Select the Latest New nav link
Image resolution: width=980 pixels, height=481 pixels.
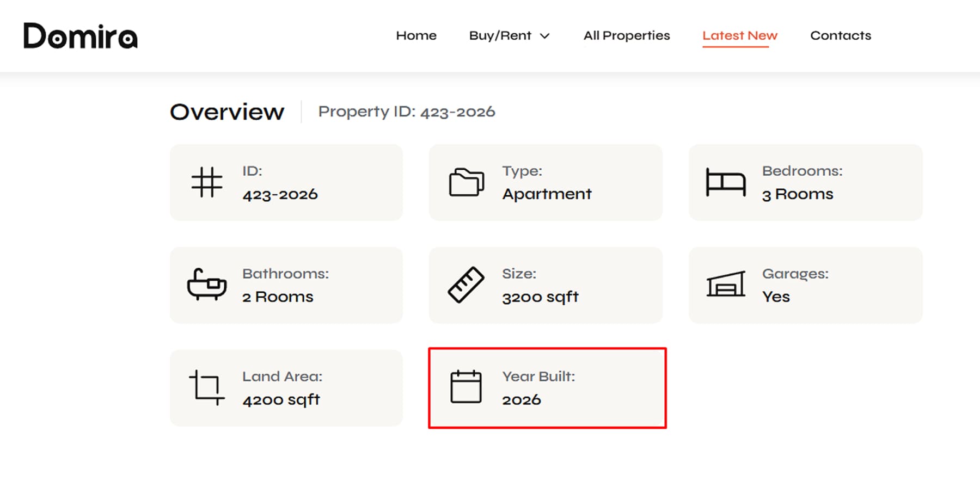[740, 35]
